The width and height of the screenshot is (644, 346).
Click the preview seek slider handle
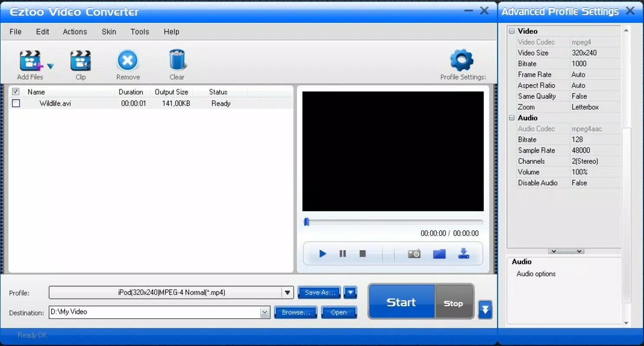tap(307, 222)
